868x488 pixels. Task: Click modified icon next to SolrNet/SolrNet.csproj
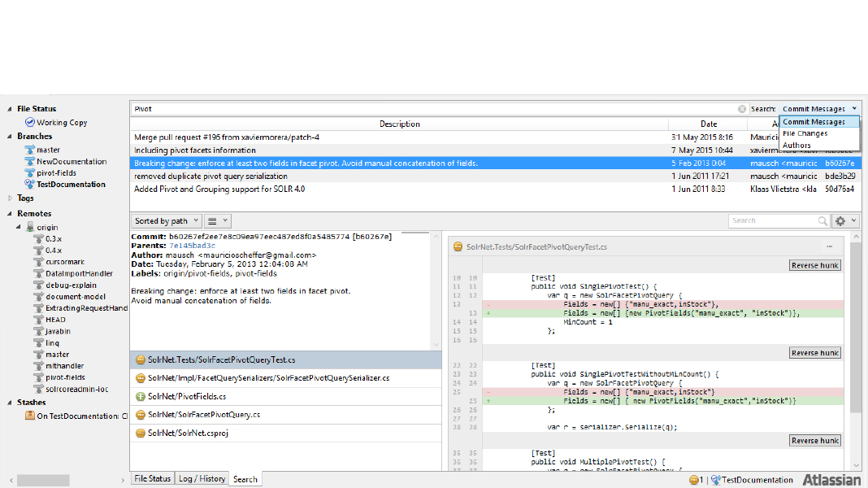141,434
